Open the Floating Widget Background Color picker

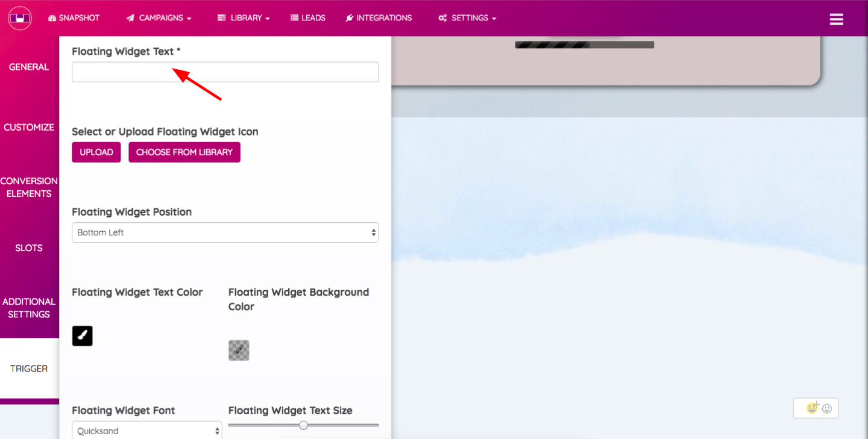pyautogui.click(x=239, y=350)
